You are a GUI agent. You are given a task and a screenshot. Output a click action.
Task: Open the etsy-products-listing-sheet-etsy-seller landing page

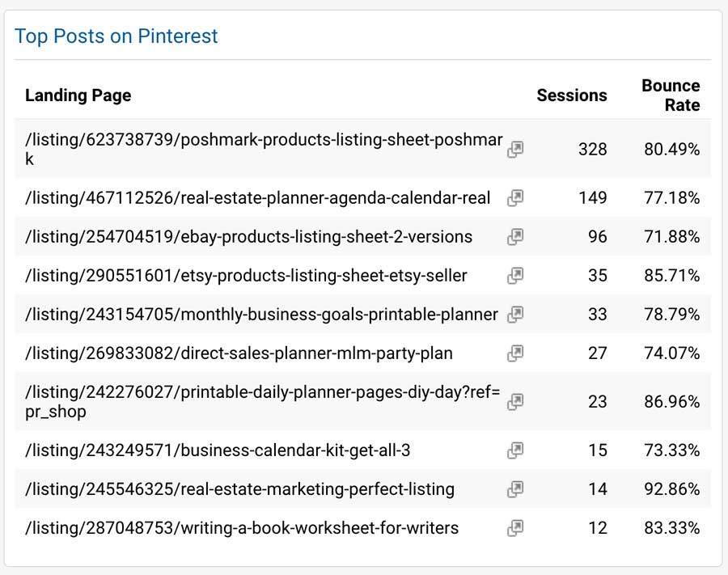pyautogui.click(x=246, y=276)
